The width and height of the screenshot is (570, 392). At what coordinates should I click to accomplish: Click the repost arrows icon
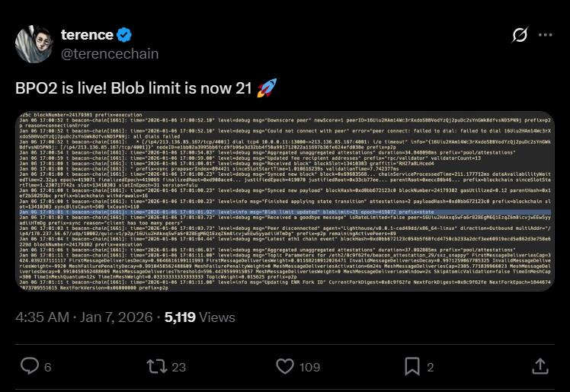(x=155, y=367)
